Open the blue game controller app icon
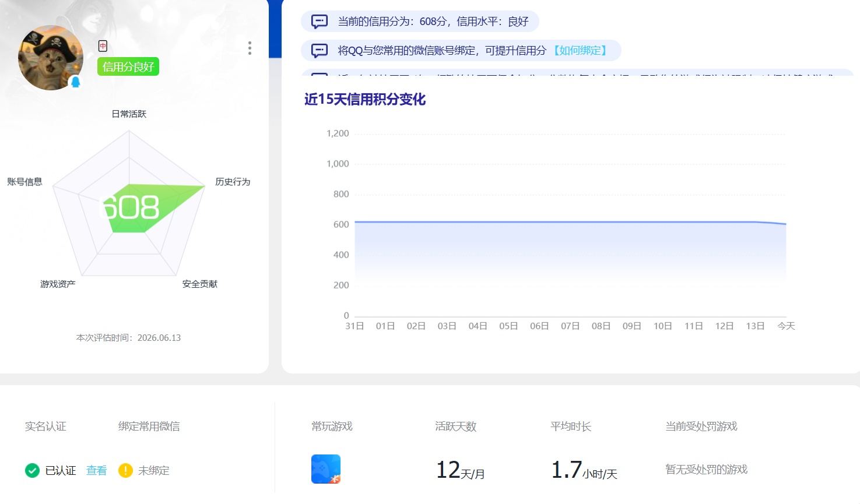The width and height of the screenshot is (860, 504). click(x=326, y=469)
